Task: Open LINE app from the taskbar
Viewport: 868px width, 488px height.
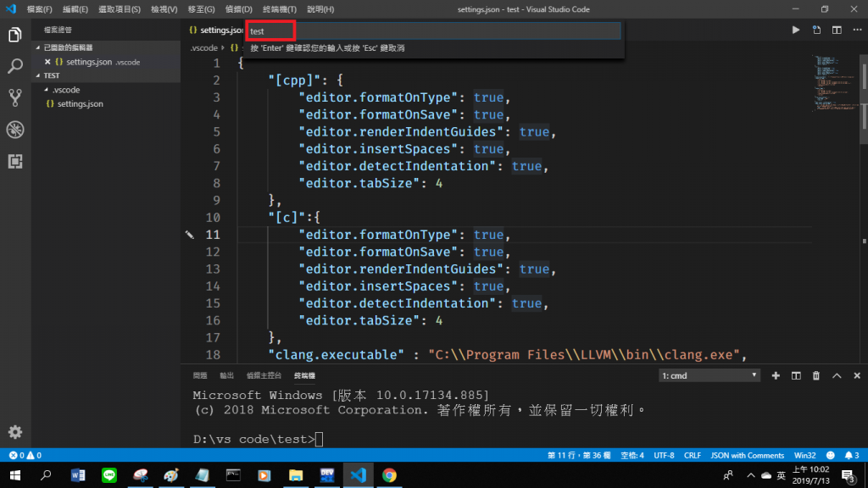Action: click(x=109, y=475)
